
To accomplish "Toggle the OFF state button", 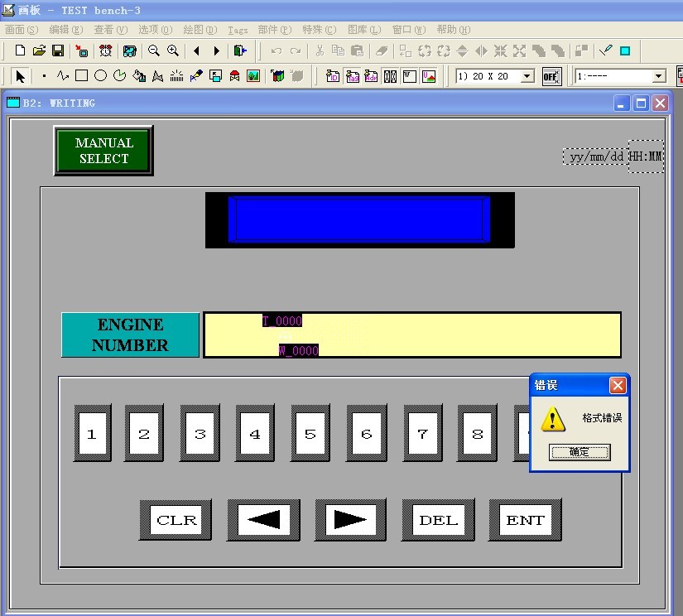I will point(551,77).
